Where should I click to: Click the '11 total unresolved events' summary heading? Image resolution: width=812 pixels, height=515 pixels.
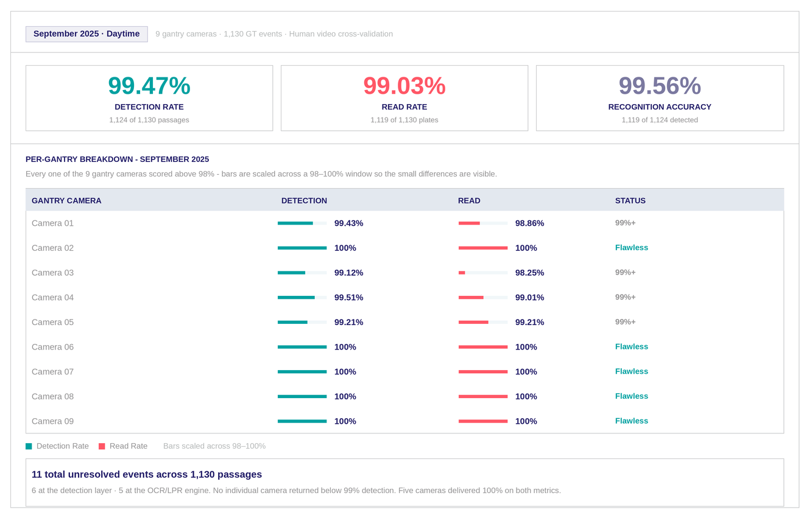click(147, 475)
